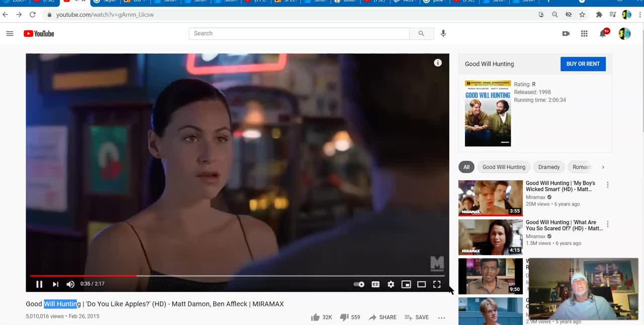Toggle closed captions in player

(x=375, y=284)
